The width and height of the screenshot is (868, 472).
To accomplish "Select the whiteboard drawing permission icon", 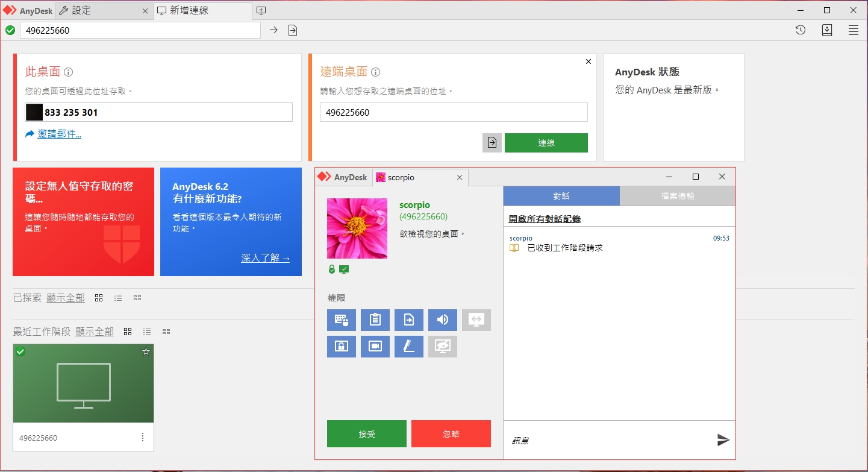I will [x=409, y=346].
